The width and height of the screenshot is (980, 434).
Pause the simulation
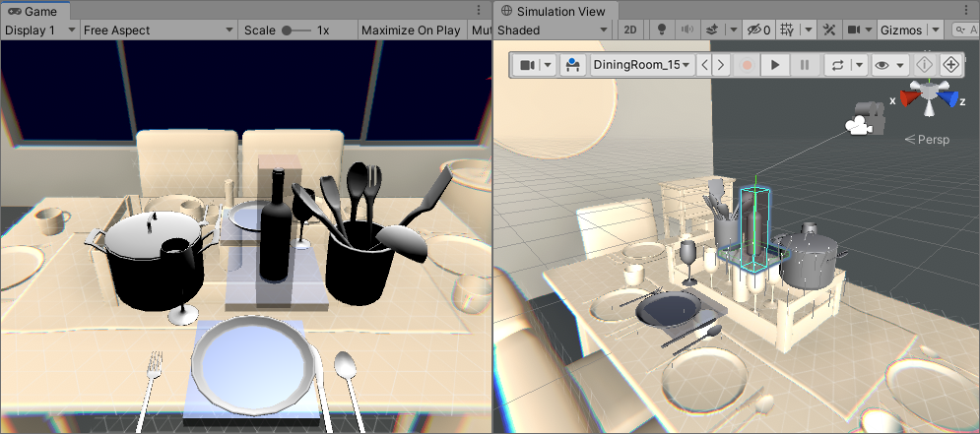pos(805,65)
